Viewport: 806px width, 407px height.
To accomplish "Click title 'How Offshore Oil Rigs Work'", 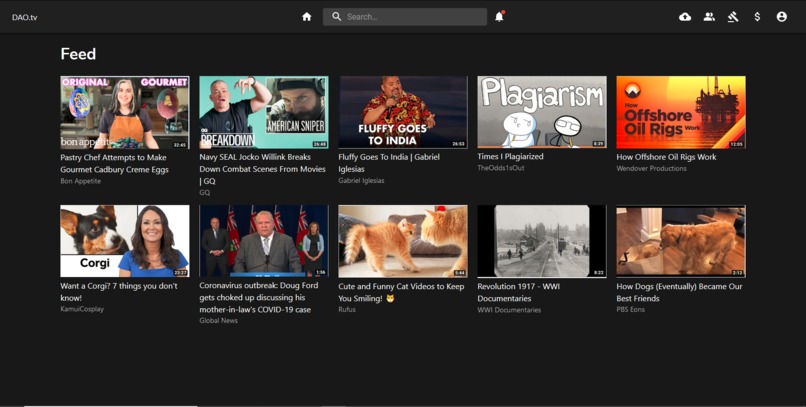I will coord(666,157).
